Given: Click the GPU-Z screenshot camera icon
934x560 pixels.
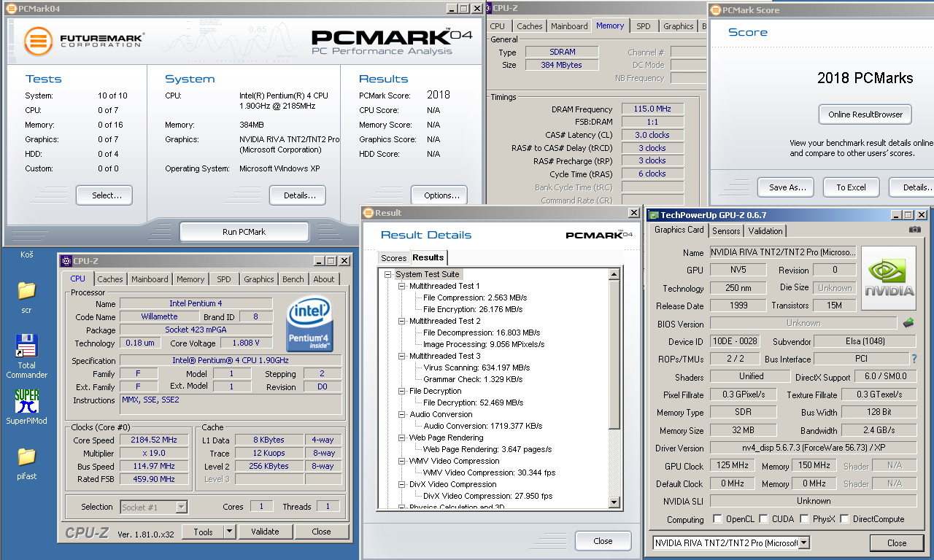Looking at the screenshot, I should click(915, 230).
